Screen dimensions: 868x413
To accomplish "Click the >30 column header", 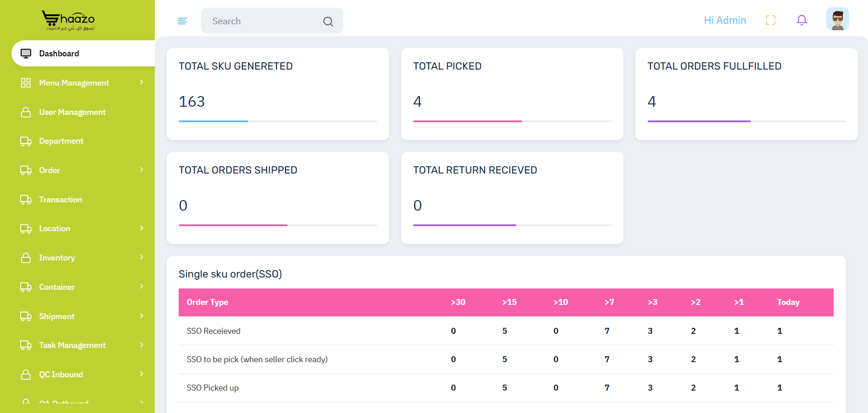I will coord(458,302).
